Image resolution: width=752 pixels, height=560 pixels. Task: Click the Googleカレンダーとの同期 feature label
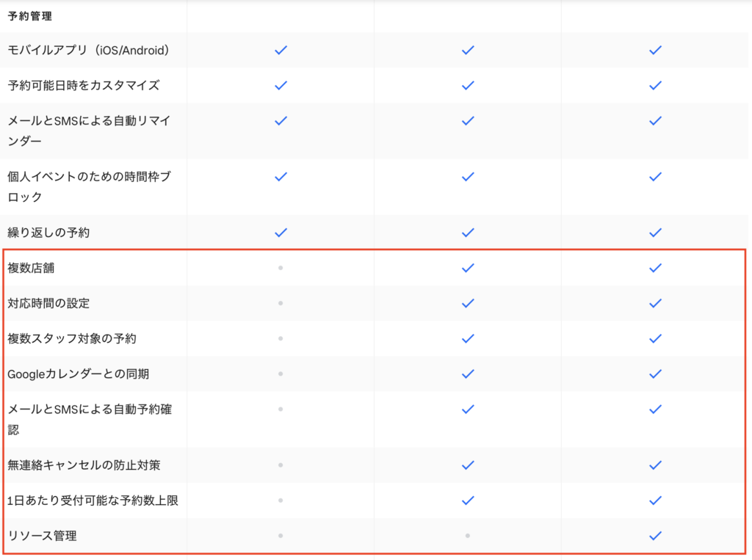(79, 374)
